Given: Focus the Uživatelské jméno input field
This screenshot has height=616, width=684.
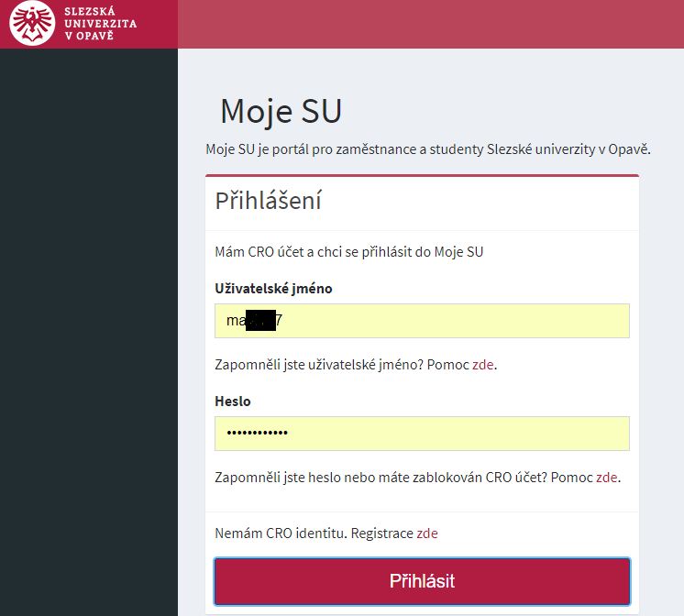Looking at the screenshot, I should 422,321.
